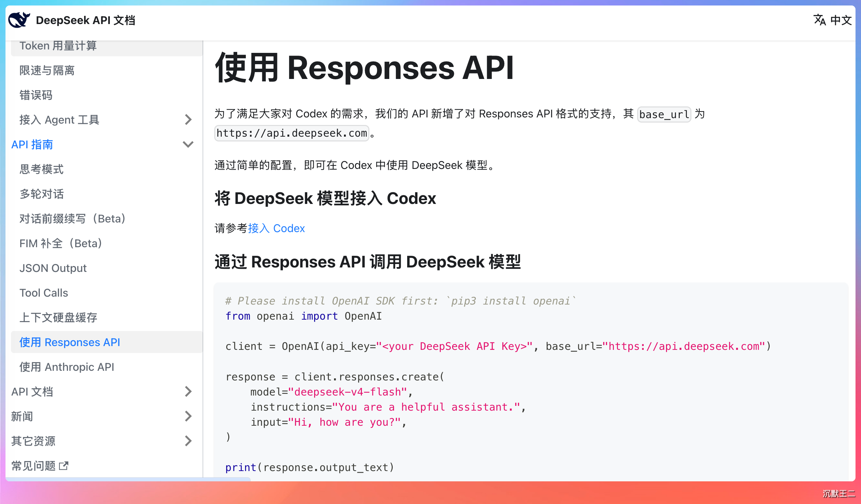
Task: Open the language translate icon
Action: click(819, 20)
